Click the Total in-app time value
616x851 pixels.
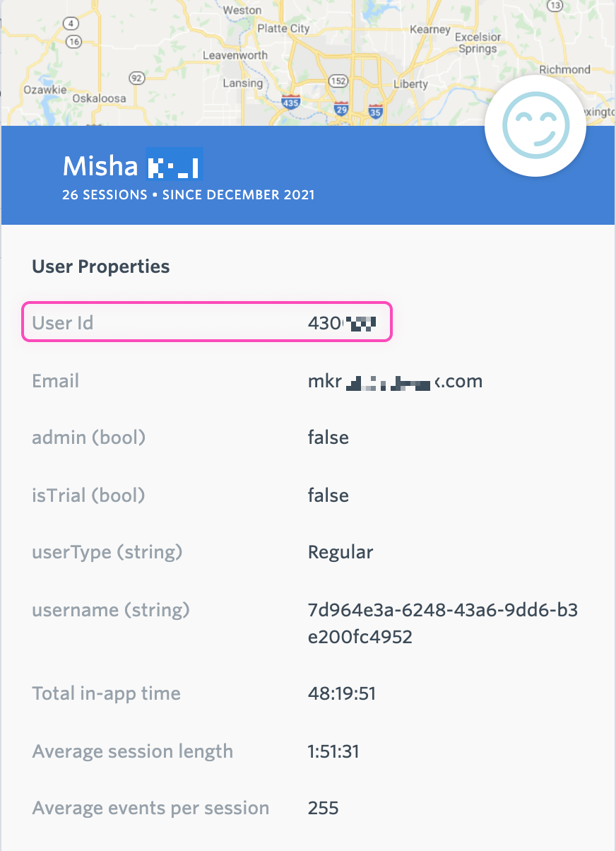point(341,693)
